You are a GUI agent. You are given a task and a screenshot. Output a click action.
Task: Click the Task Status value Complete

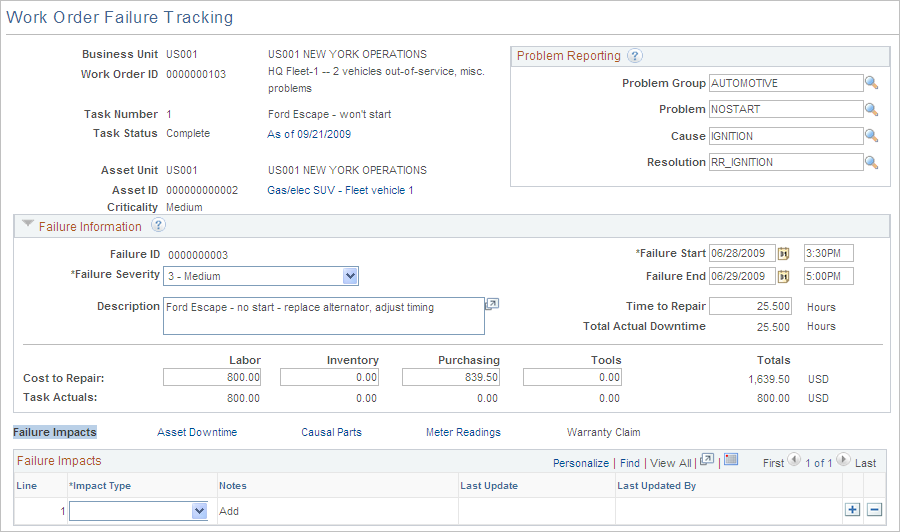[x=188, y=133]
